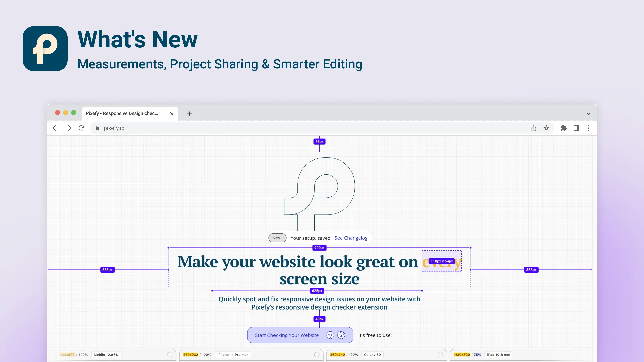Select the Pixefy - Responsive Design tab

pos(130,114)
